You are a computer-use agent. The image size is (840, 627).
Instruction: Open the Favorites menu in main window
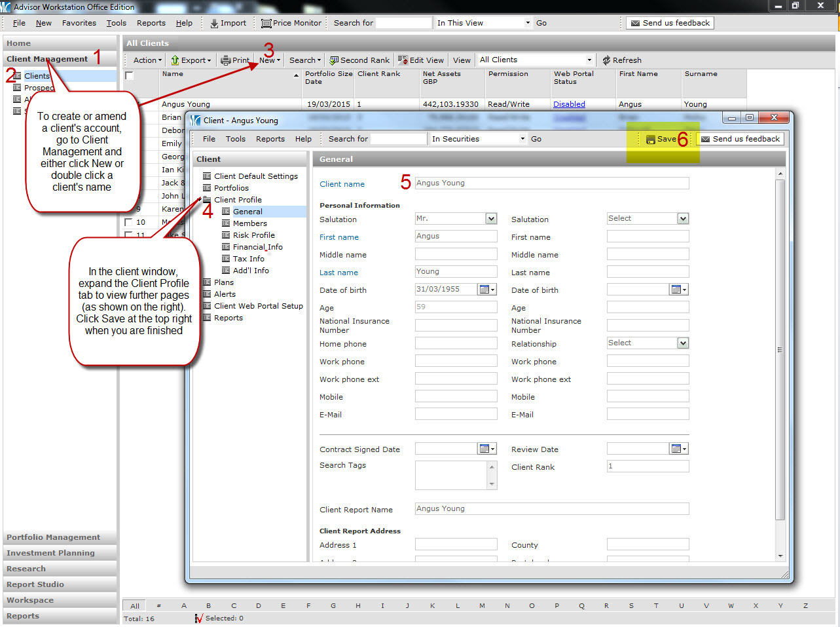79,23
